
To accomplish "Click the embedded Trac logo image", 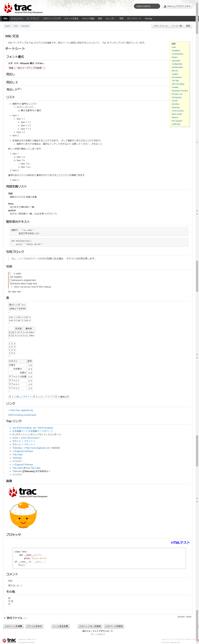I will click(x=28, y=492).
